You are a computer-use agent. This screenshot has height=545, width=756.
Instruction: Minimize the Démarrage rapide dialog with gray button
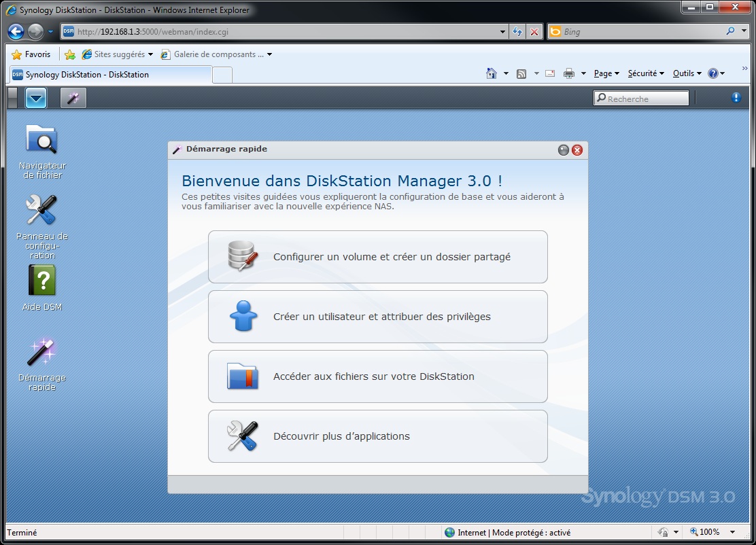[563, 150]
